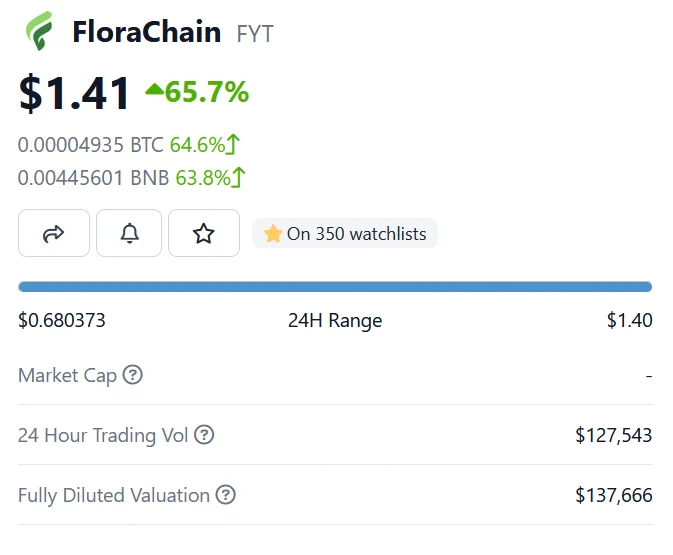Show 24 Hour Trading Vol info icon

pyautogui.click(x=204, y=434)
